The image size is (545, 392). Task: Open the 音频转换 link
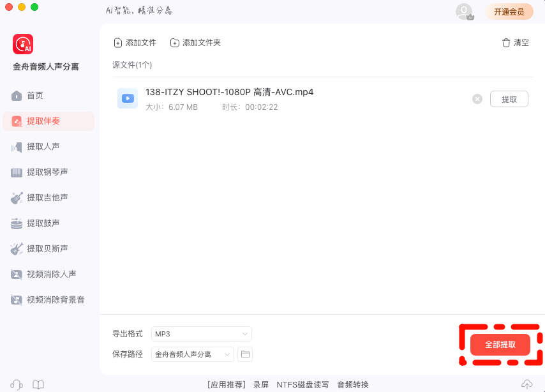point(353,385)
